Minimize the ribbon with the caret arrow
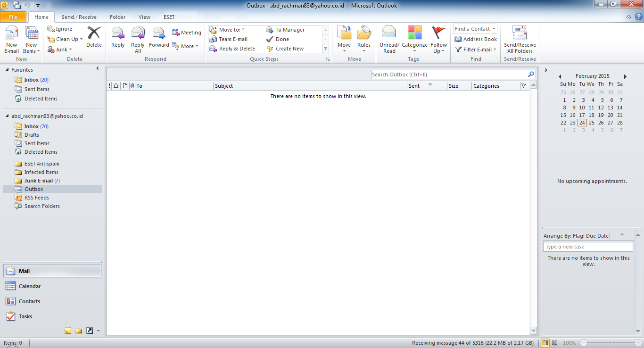Screen dimensions: 644x348 point(628,17)
